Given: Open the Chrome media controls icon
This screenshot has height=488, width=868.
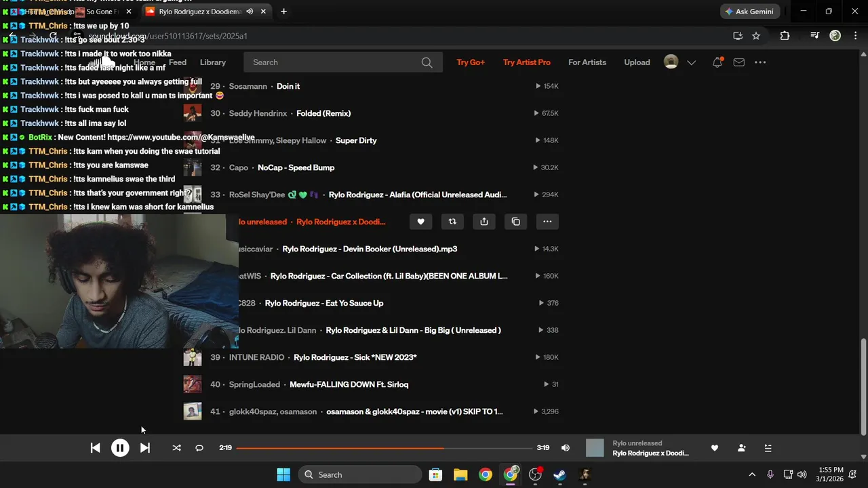Looking at the screenshot, I should coord(815,36).
